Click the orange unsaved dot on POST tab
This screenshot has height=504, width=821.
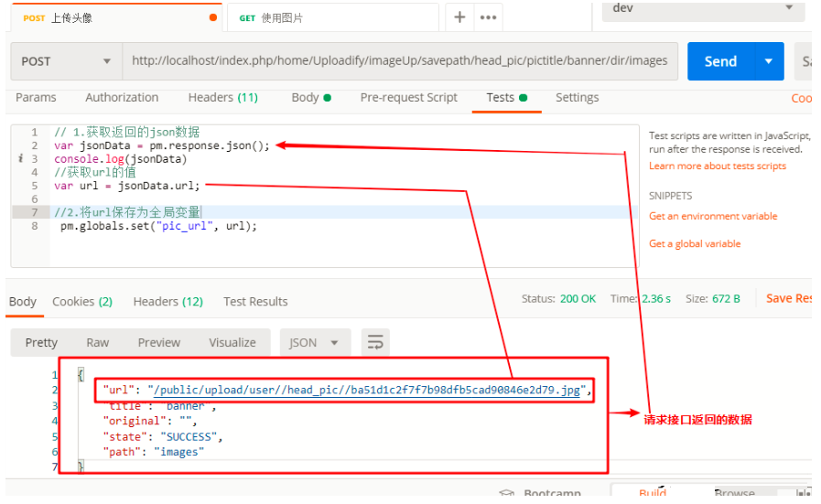click(214, 17)
